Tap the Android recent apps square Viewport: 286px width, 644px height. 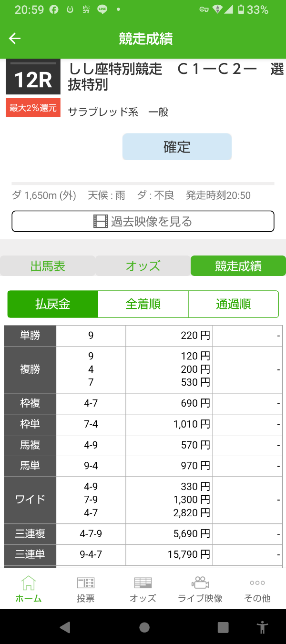(223, 627)
